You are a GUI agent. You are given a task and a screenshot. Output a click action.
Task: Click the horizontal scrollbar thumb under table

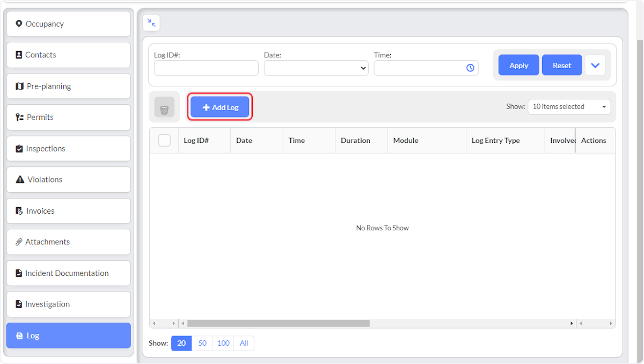pyautogui.click(x=279, y=323)
